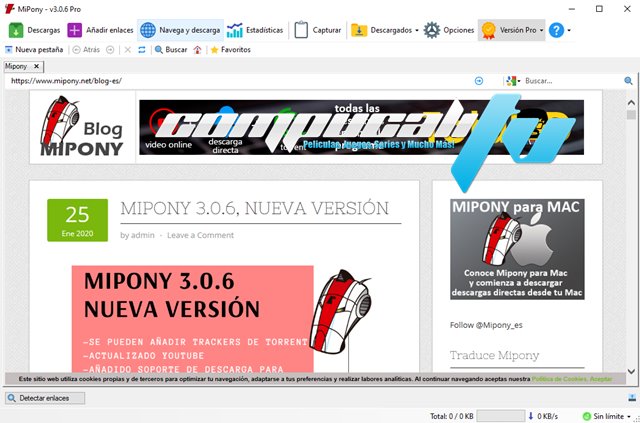
Task: Click the Traduce Mipony heading
Action: [x=494, y=355]
